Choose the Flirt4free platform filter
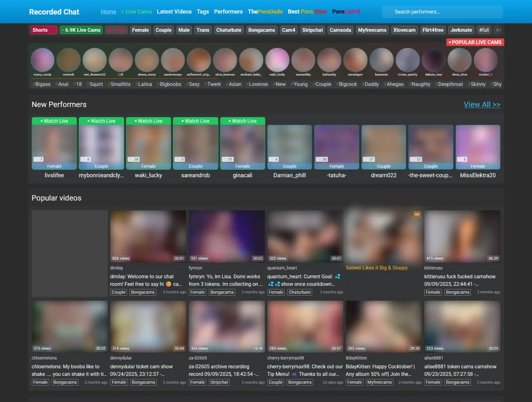This screenshot has width=532, height=402. point(433,30)
